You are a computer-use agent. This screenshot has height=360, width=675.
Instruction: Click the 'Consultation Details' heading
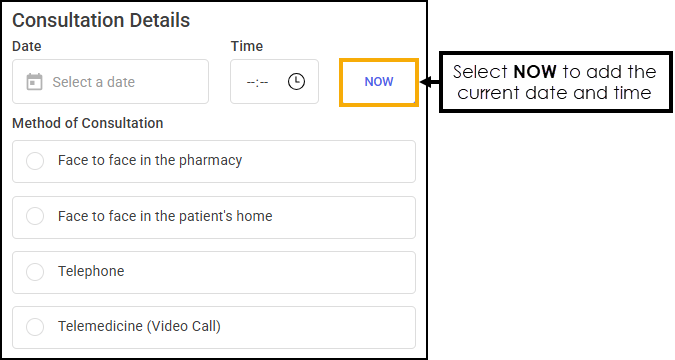tap(101, 20)
